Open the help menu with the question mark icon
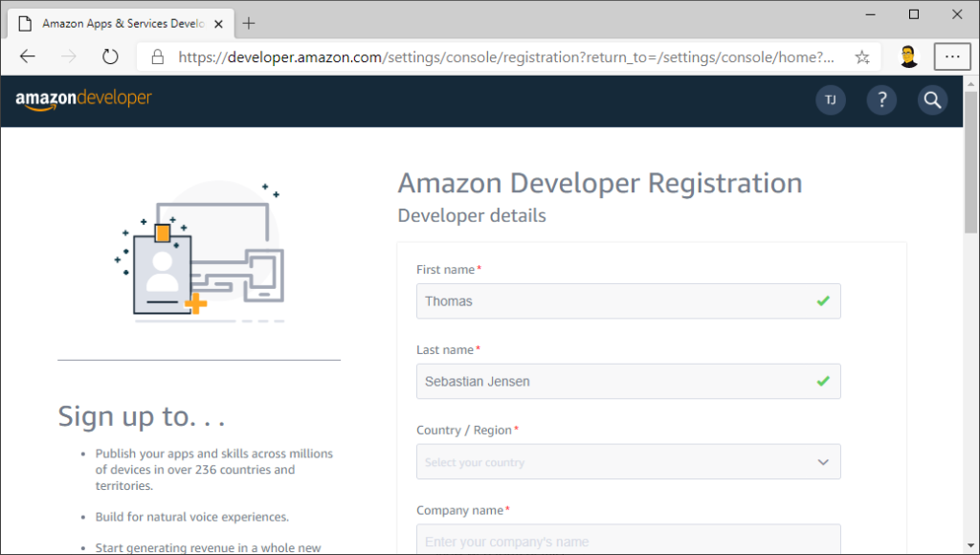This screenshot has height=555, width=980. (x=881, y=100)
